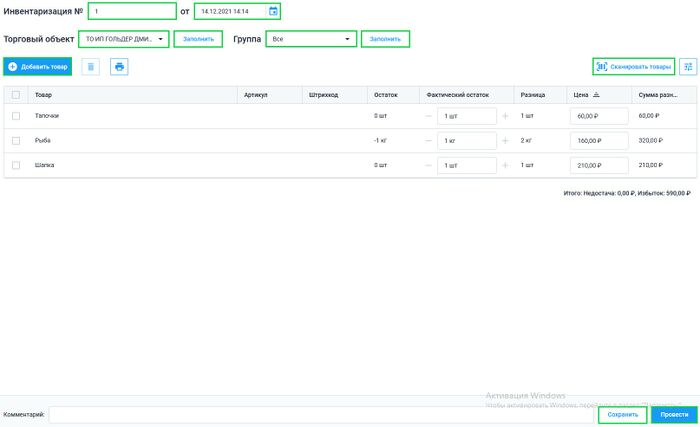Print the inventory with printer icon
The width and height of the screenshot is (700, 427).
(x=119, y=67)
